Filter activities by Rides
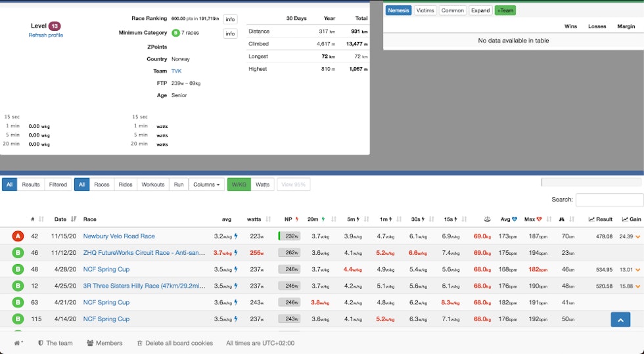The width and height of the screenshot is (644, 354). coord(126,185)
